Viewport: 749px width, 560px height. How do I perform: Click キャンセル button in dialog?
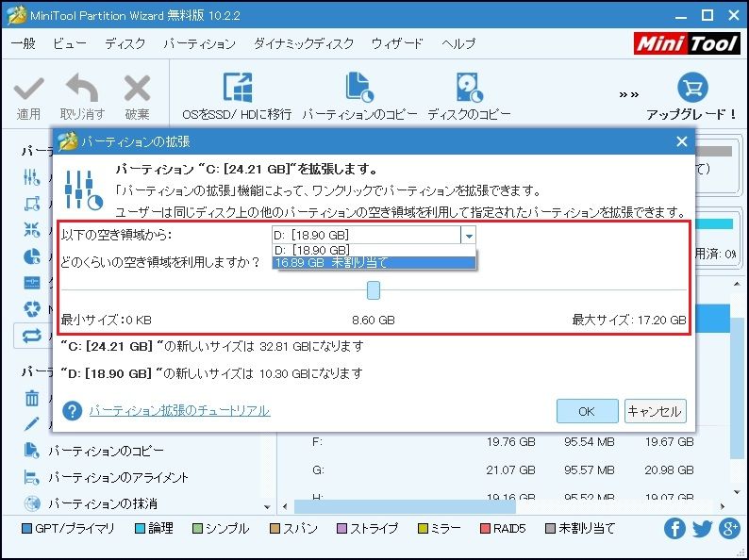(x=655, y=411)
